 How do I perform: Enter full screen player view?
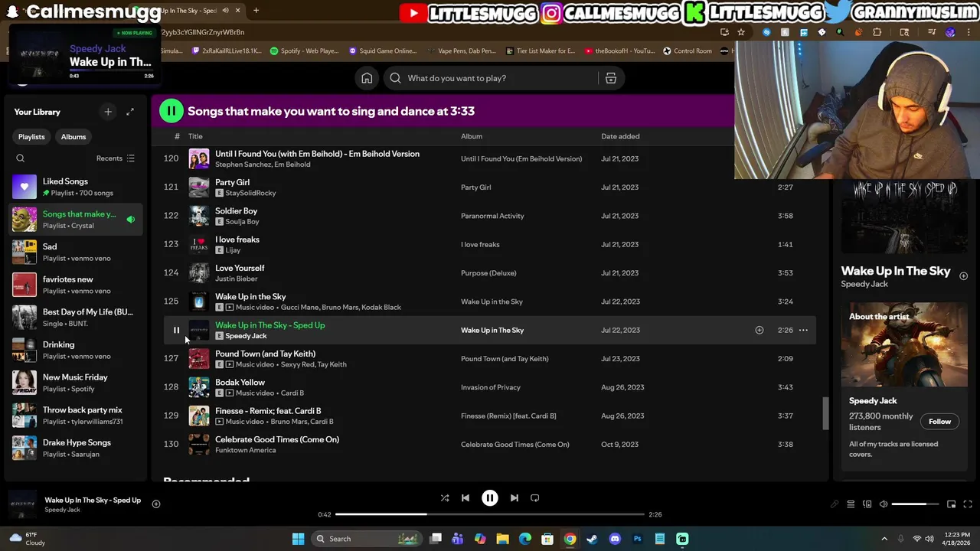(x=968, y=504)
